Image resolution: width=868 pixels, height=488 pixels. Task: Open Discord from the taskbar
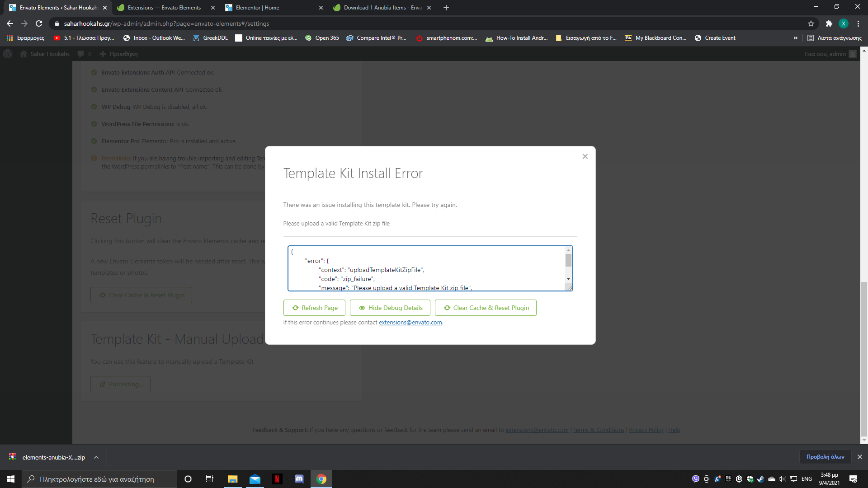(299, 479)
